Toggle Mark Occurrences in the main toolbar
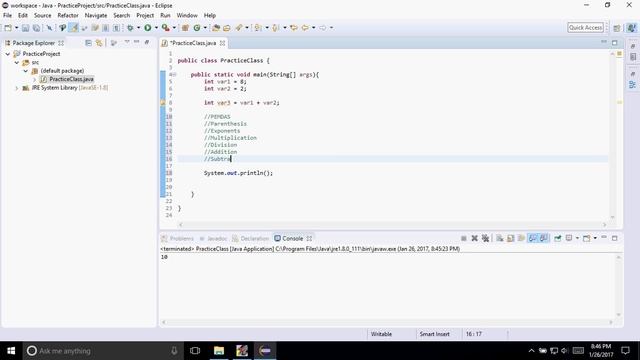640x360 pixels. (74, 28)
